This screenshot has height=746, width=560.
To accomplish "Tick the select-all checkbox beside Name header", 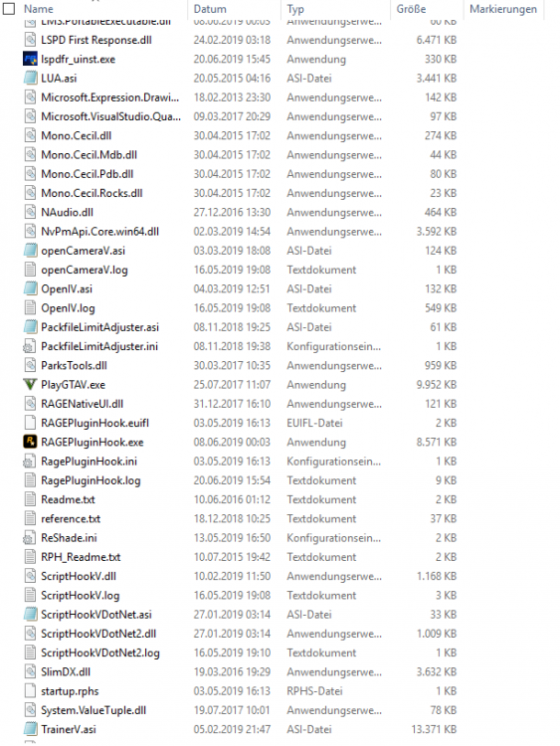I will (x=9, y=9).
